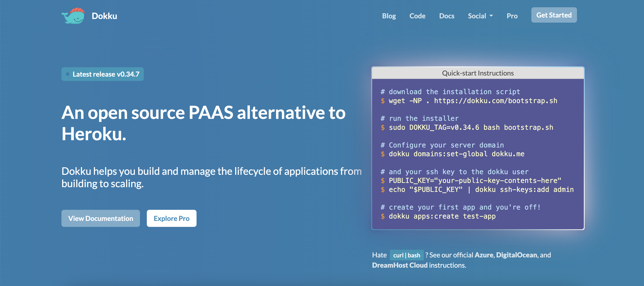The height and width of the screenshot is (286, 644).
Task: Click the PUBLIC_KEY= command line
Action: click(x=471, y=181)
